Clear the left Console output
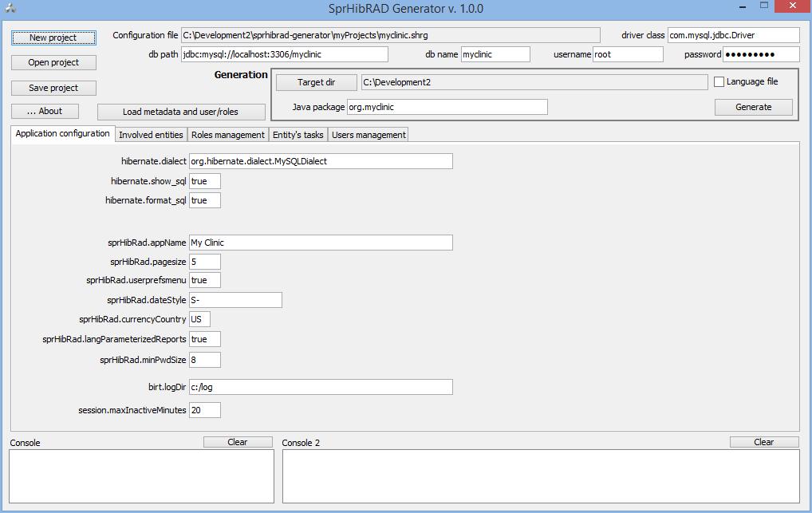Screen dimensions: 812x513 point(237,442)
